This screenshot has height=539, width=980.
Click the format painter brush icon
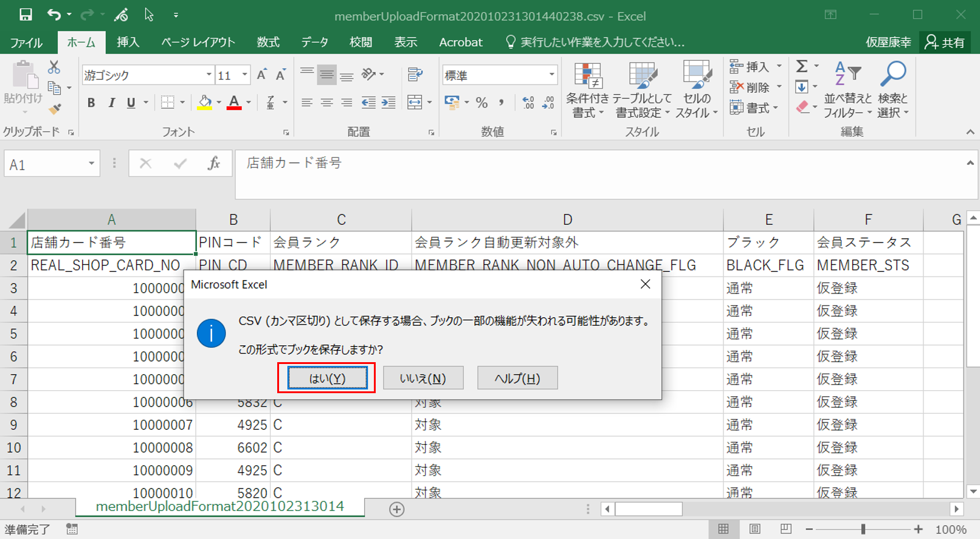point(55,109)
